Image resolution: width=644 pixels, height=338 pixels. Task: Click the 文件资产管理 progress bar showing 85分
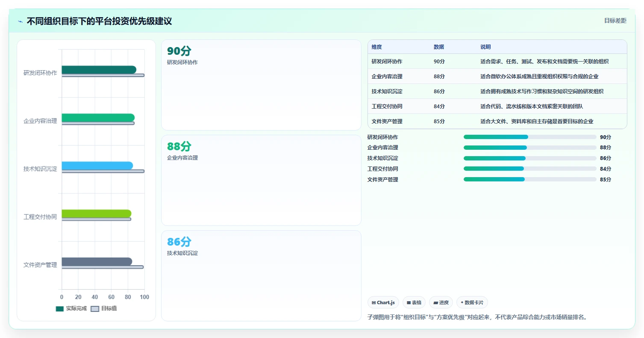pos(530,179)
